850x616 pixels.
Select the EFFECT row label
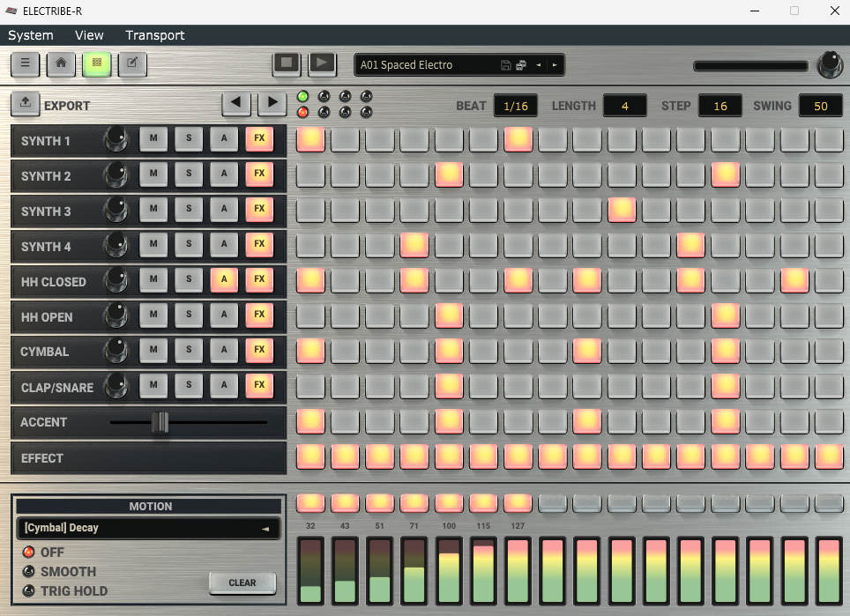tap(41, 458)
